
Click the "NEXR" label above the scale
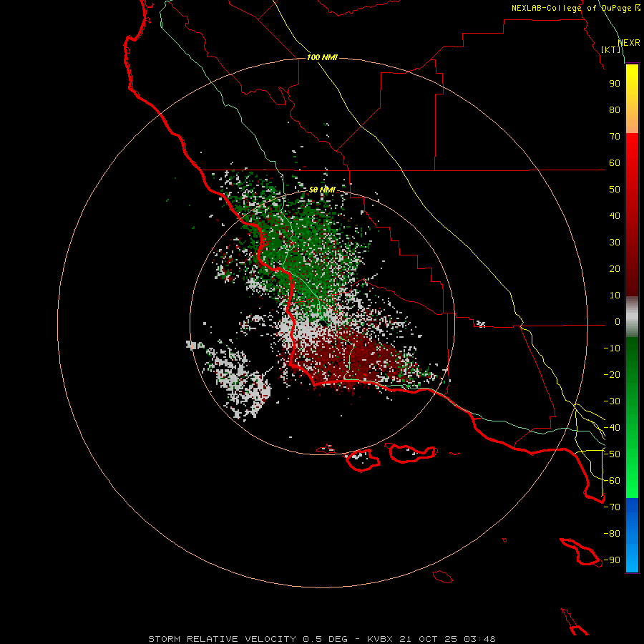click(x=629, y=43)
